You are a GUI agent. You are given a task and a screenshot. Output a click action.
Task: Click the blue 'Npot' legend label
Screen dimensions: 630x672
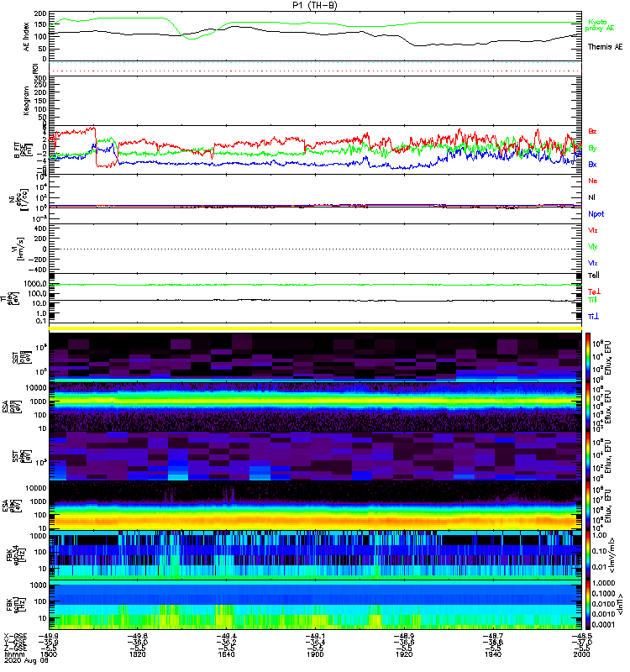[596, 214]
